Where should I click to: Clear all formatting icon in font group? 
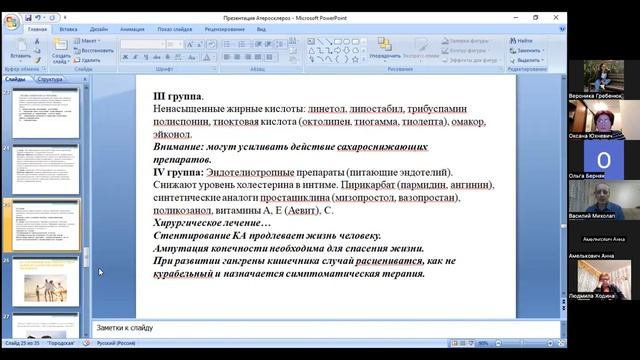[211, 44]
